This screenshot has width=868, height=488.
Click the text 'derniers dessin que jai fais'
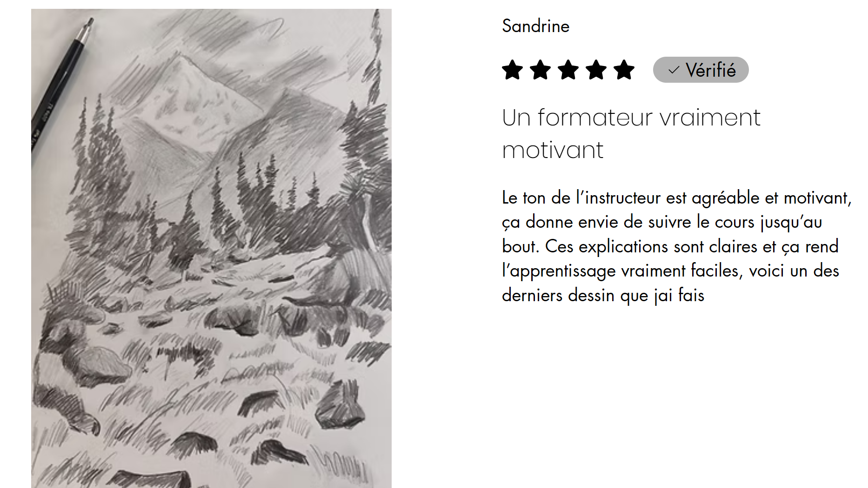click(x=603, y=296)
